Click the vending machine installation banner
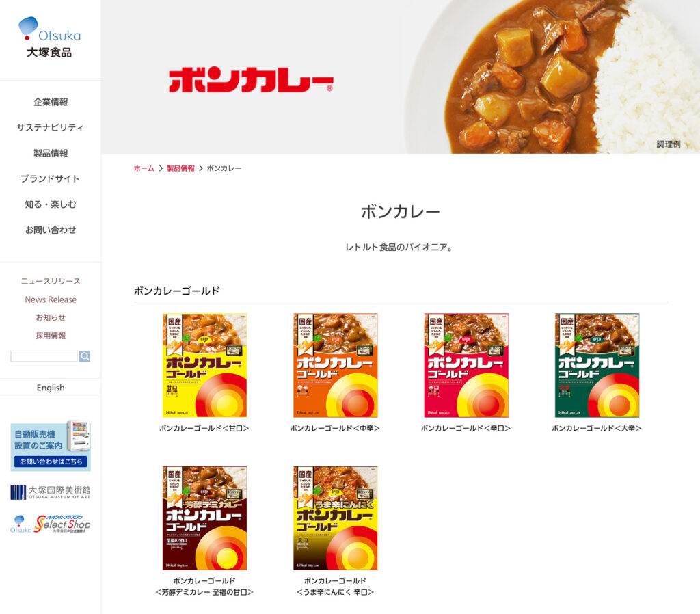700x614 pixels. pos(51,446)
